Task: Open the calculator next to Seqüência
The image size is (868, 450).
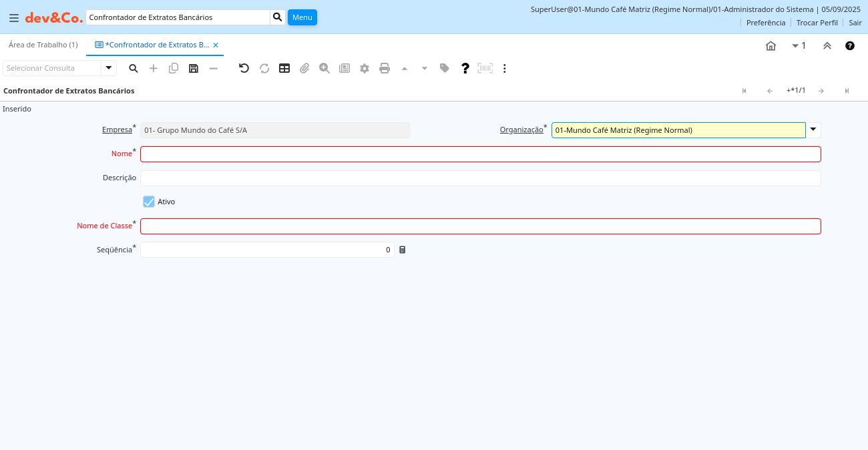Action: 403,250
